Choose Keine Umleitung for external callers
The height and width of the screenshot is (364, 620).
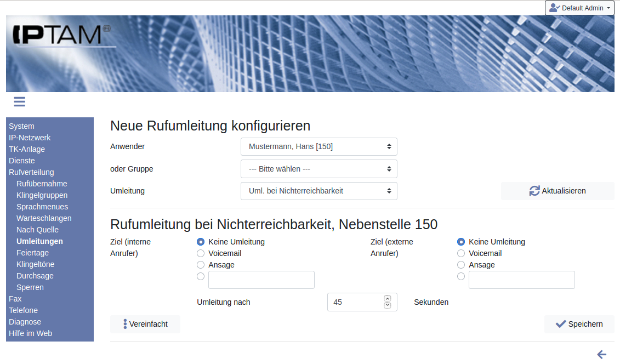461,242
